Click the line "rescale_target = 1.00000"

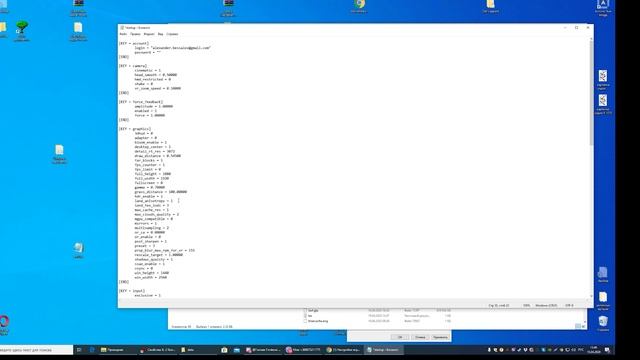click(158, 255)
